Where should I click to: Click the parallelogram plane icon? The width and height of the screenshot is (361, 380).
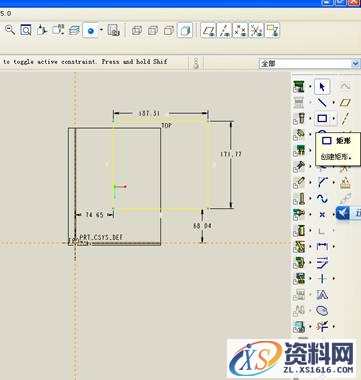tap(345, 102)
